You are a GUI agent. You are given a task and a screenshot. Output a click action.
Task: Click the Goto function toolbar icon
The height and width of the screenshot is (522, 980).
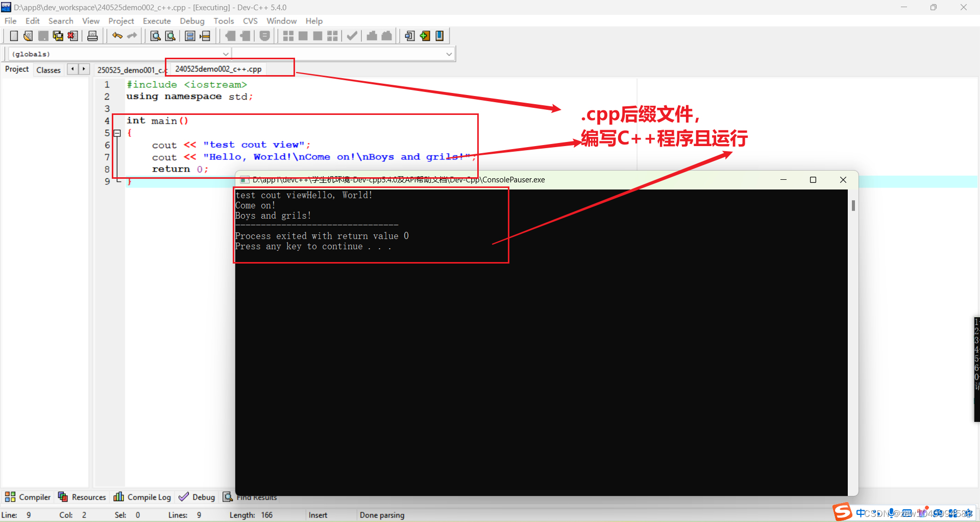tap(190, 36)
